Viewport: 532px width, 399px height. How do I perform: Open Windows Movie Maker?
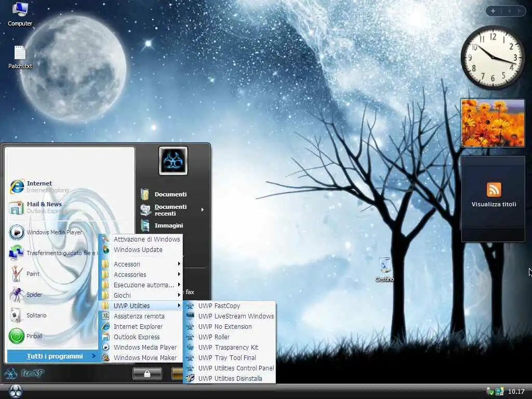141,358
